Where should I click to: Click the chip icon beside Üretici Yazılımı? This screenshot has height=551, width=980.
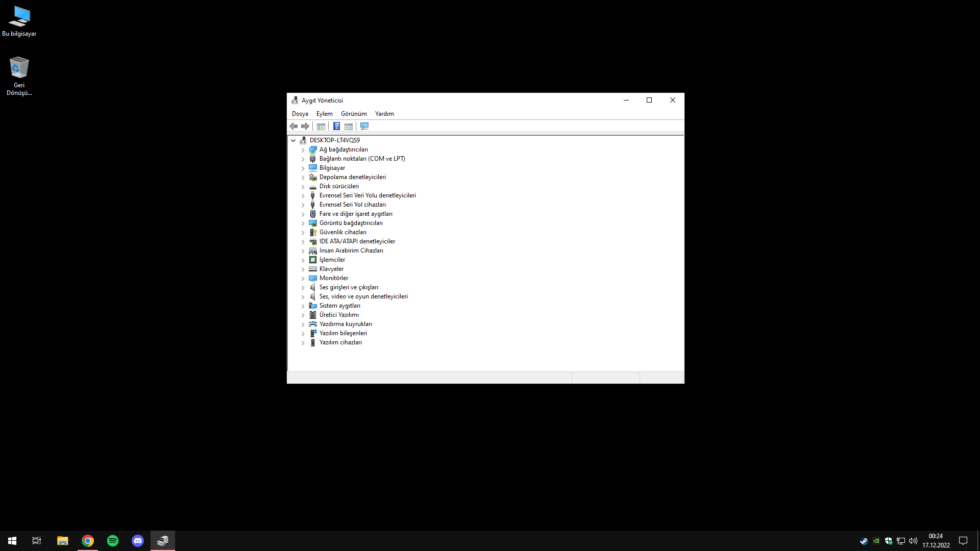click(x=313, y=315)
